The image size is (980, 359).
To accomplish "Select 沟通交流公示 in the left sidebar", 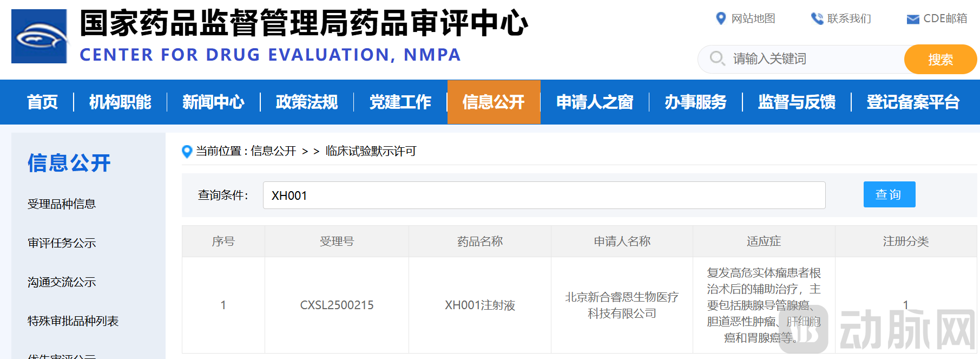I will 62,282.
